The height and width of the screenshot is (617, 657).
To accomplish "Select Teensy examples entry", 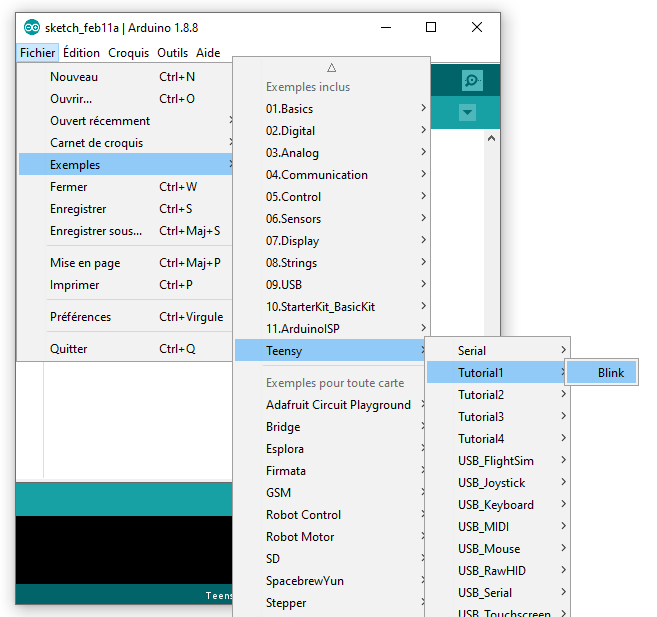I will pyautogui.click(x=330, y=351).
